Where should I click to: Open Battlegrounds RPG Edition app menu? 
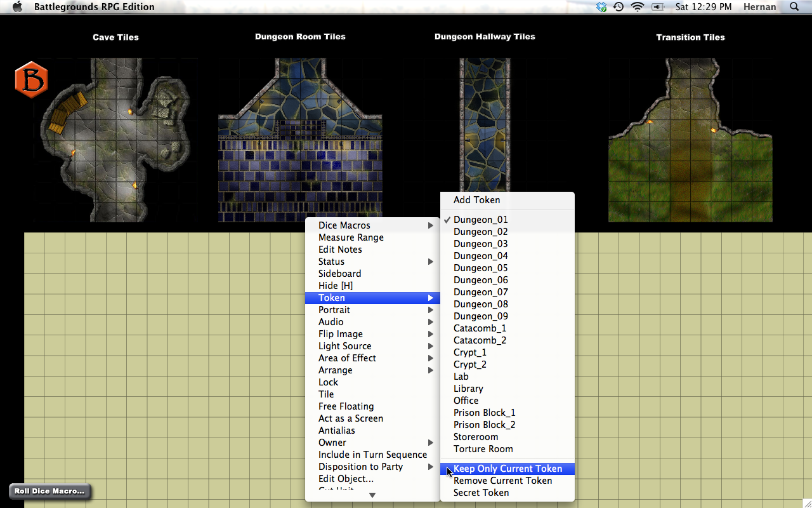94,7
